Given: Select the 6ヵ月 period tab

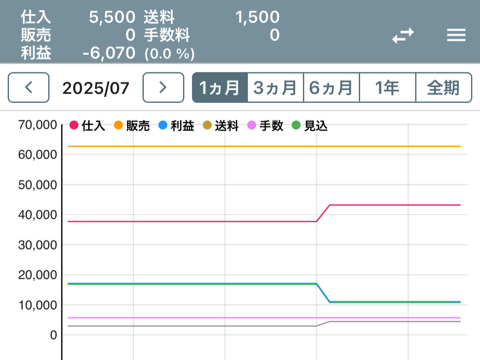Looking at the screenshot, I should point(331,88).
